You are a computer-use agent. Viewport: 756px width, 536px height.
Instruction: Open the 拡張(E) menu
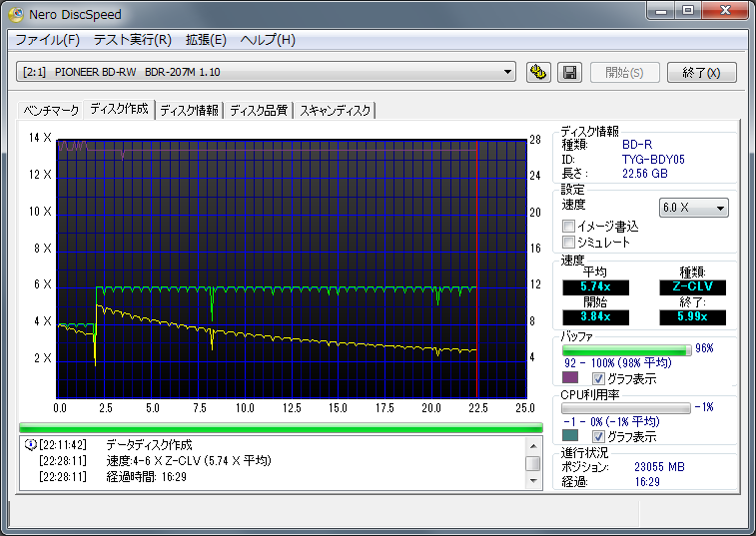click(206, 40)
